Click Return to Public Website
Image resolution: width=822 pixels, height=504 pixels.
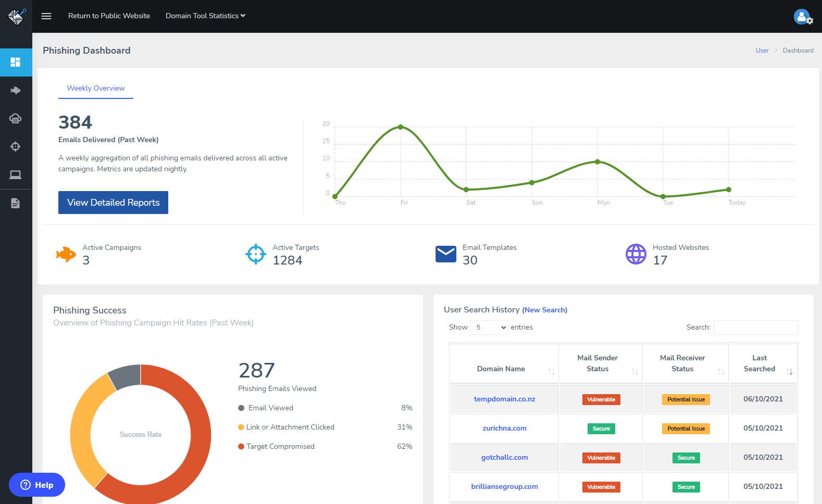109,16
